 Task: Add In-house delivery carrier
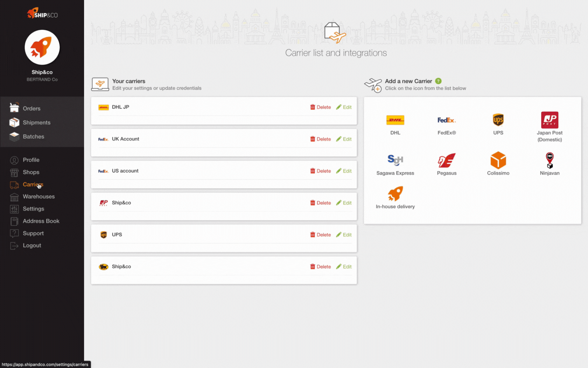click(395, 198)
